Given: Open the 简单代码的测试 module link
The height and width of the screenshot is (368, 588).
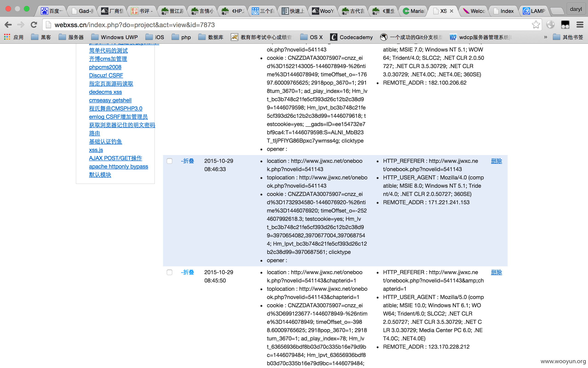Looking at the screenshot, I should point(108,50).
